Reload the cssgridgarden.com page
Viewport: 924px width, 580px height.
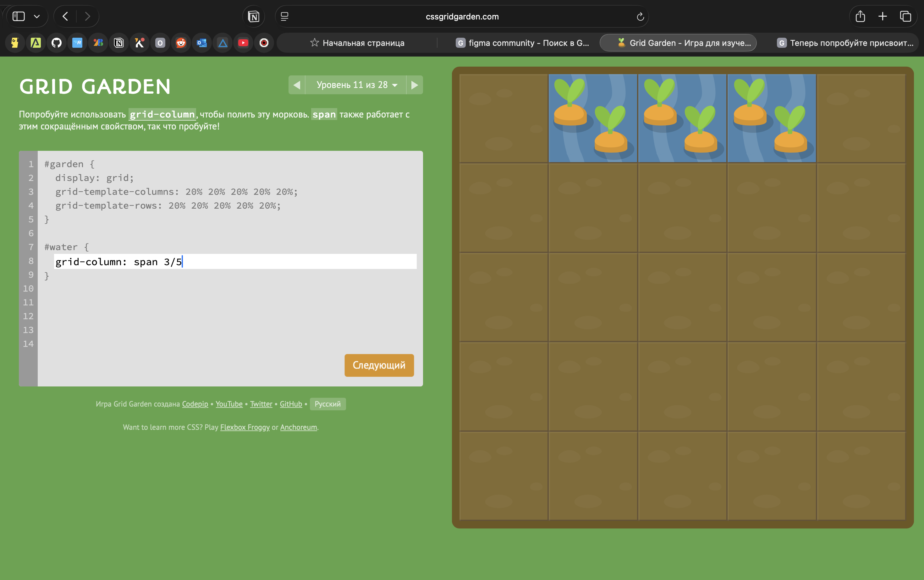[x=640, y=16]
